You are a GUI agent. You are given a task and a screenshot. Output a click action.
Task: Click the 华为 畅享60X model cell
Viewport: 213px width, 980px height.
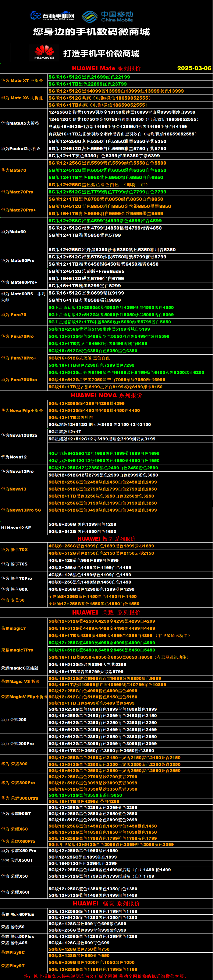pyautogui.click(x=24, y=589)
